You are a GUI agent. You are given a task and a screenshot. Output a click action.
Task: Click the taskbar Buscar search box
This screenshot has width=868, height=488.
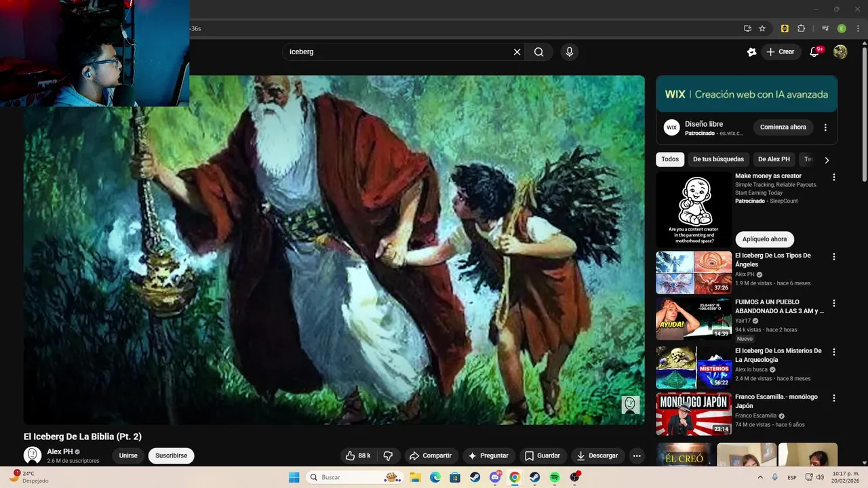[x=354, y=477]
